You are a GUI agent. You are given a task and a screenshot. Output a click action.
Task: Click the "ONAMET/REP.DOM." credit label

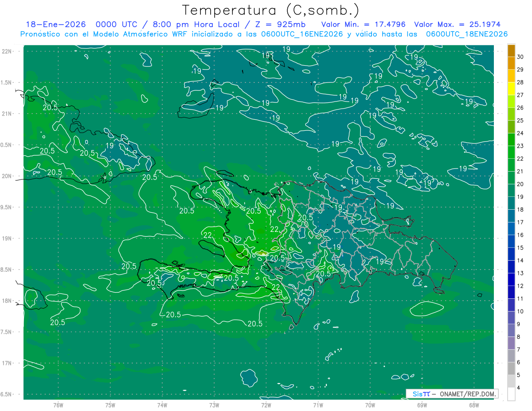[468, 394]
